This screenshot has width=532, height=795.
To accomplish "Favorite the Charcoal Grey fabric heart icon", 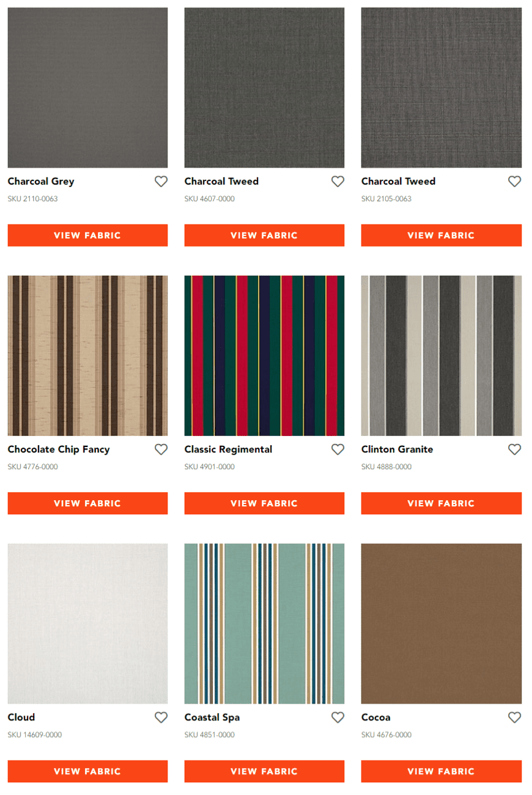I will (161, 182).
